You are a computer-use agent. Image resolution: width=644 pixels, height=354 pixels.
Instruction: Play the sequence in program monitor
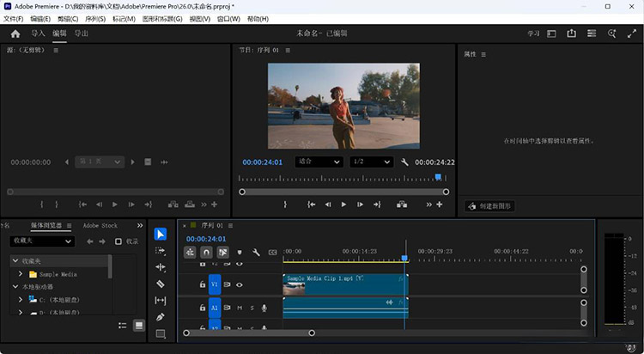(343, 204)
